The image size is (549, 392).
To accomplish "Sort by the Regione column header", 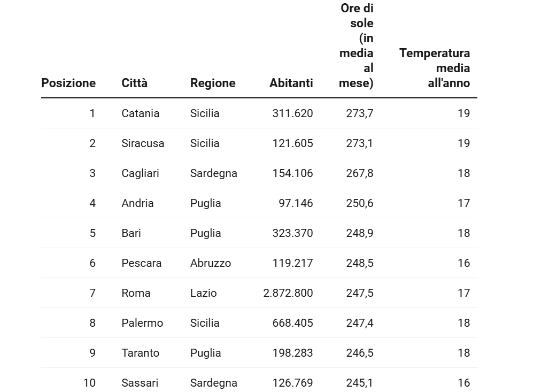I will [x=213, y=83].
